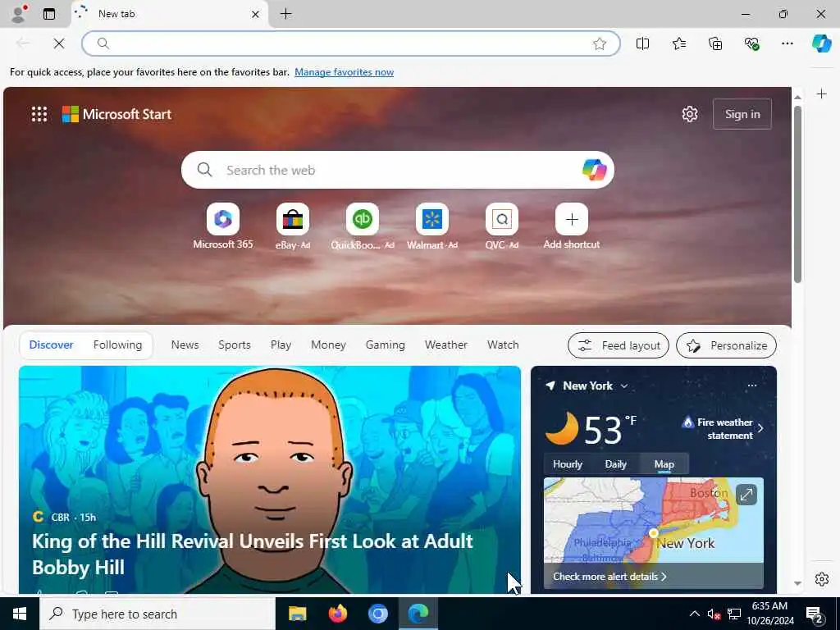Open weather card more options ellipsis
Viewport: 840px width, 630px height.
(752, 386)
